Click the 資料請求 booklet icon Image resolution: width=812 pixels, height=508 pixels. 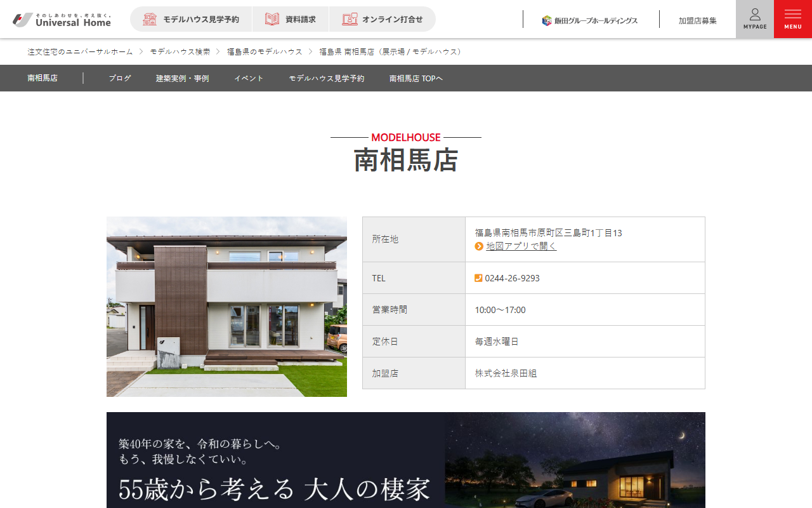[272, 19]
